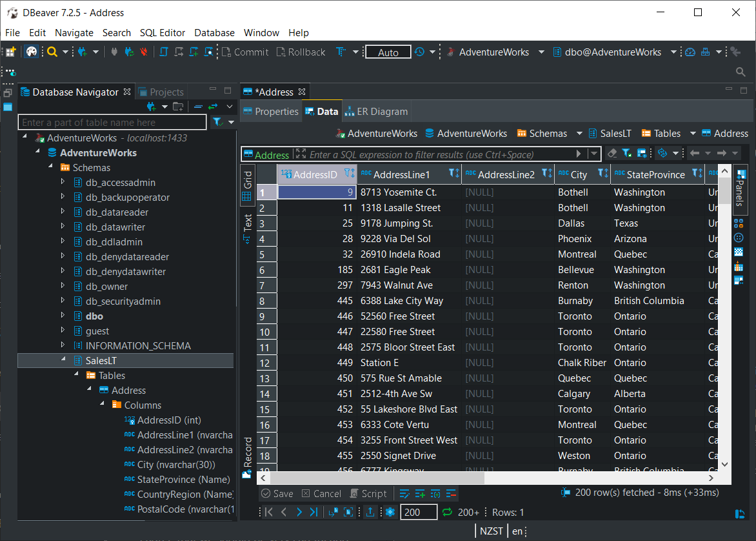
Task: Select the cell "8713 Yosemite Ct."
Action: point(410,192)
